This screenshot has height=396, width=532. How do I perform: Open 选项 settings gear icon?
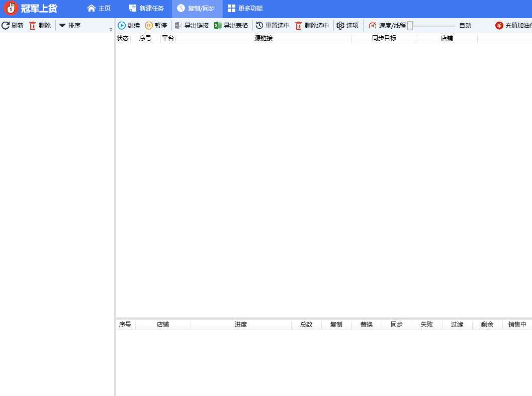[x=340, y=26]
